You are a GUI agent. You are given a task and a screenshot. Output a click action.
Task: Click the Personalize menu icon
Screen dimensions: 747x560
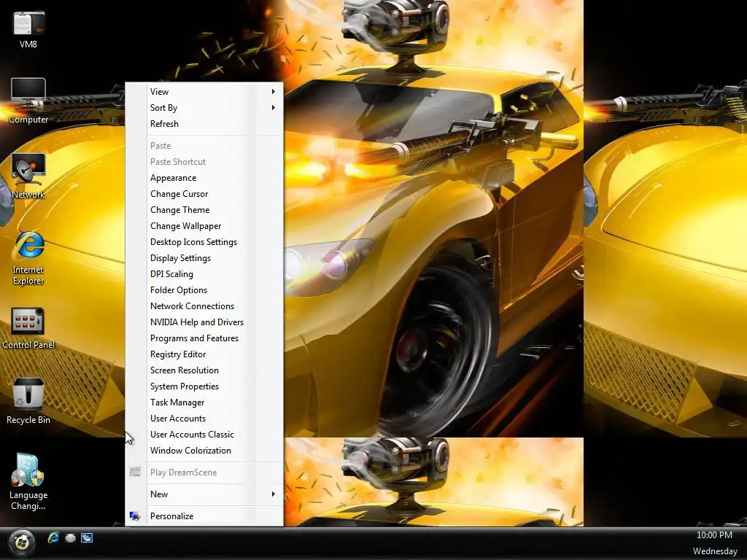click(135, 516)
